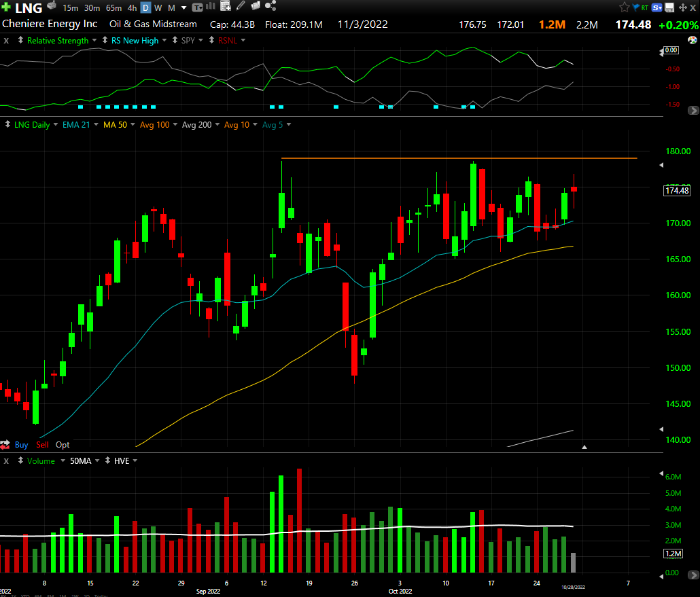Viewport: 700px width, 597px height.
Task: Open the color palette icon
Action: click(693, 40)
